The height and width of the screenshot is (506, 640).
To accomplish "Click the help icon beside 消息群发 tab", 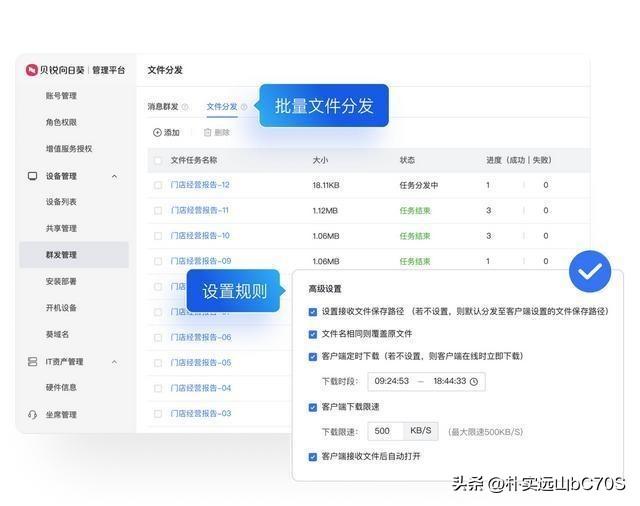I will tap(185, 107).
